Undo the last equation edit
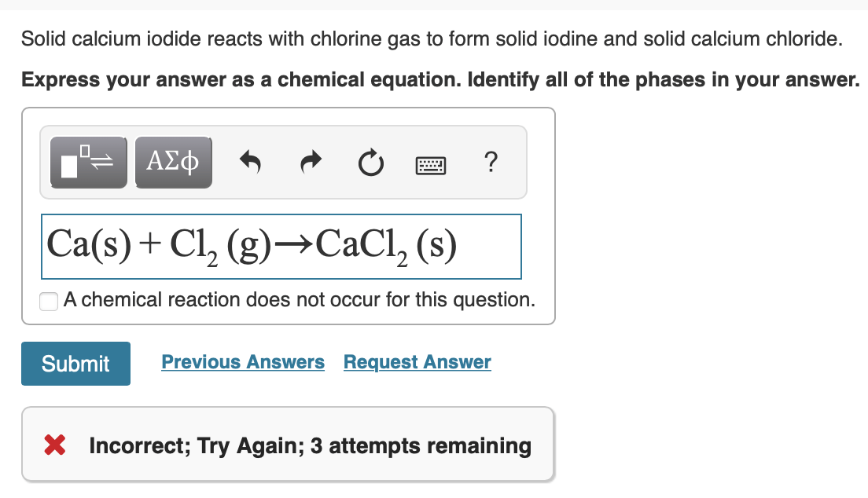The height and width of the screenshot is (498, 868). 250,162
